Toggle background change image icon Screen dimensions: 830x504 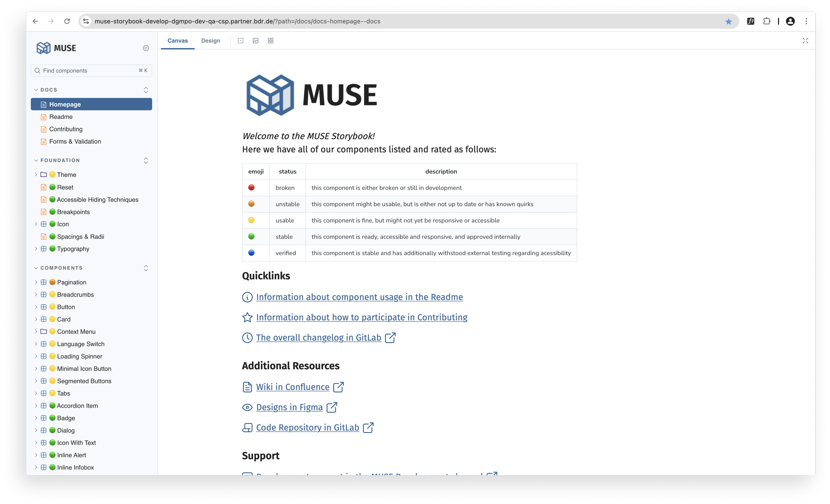coord(256,41)
